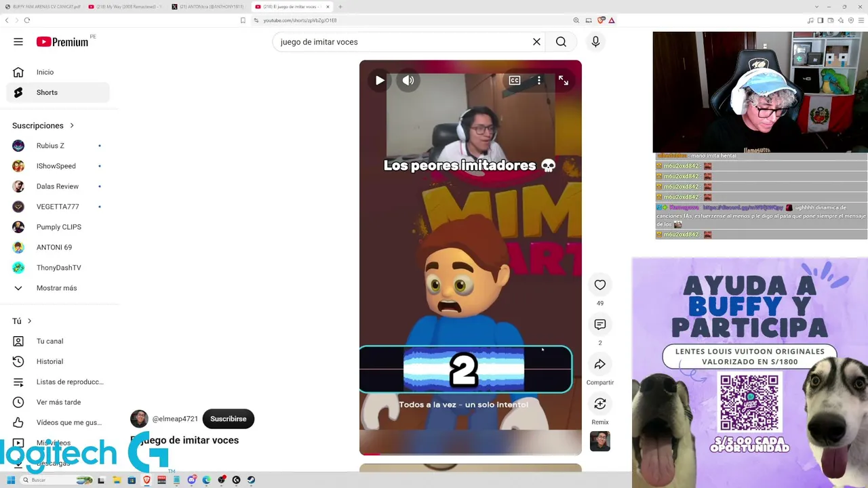The height and width of the screenshot is (488, 868).
Task: Bookmark this page
Action: click(243, 20)
